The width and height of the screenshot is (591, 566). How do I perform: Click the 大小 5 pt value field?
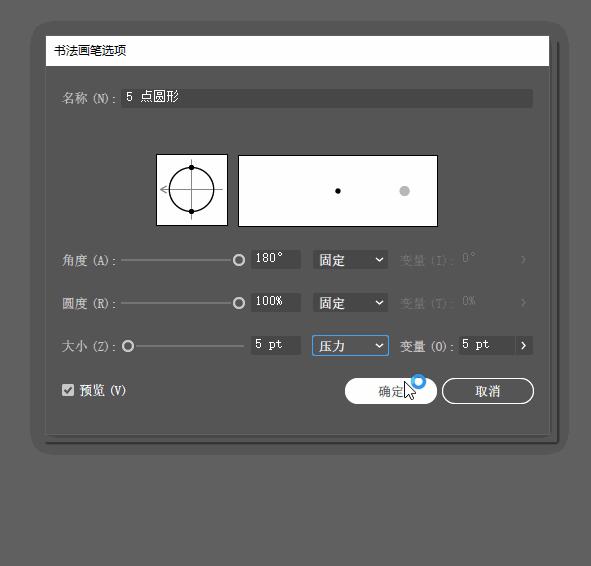coord(276,345)
